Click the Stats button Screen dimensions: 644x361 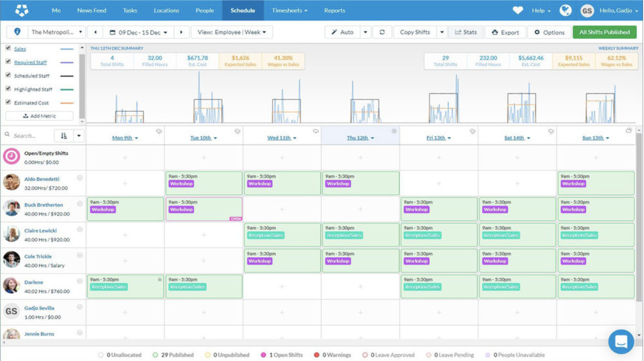pos(466,32)
